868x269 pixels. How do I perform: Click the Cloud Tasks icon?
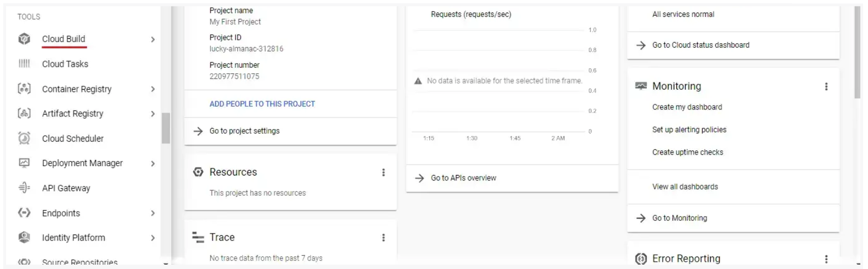(24, 64)
